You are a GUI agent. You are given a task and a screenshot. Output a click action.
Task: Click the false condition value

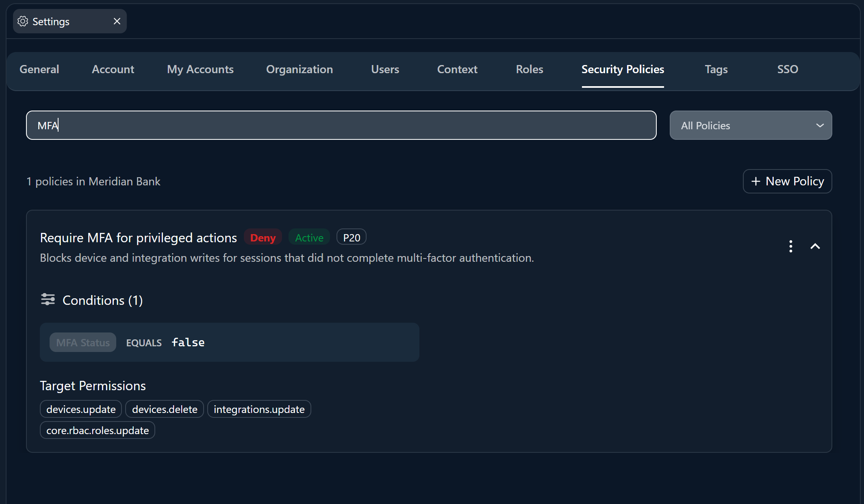tap(188, 342)
